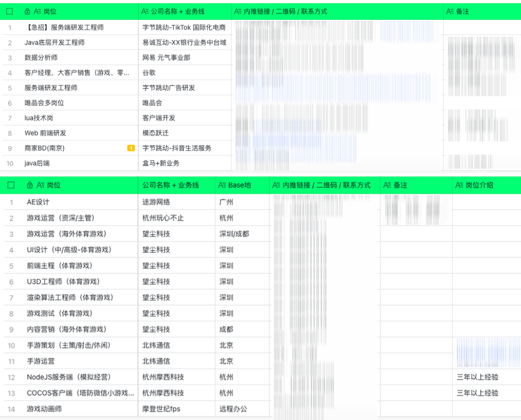This screenshot has height=420, width=521.
Task: Click the 深圳/成都 base location cell
Action: click(x=242, y=234)
